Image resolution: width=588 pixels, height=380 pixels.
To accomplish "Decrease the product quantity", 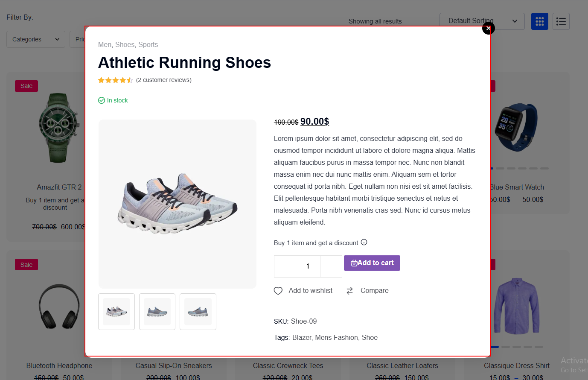I will coord(285,266).
